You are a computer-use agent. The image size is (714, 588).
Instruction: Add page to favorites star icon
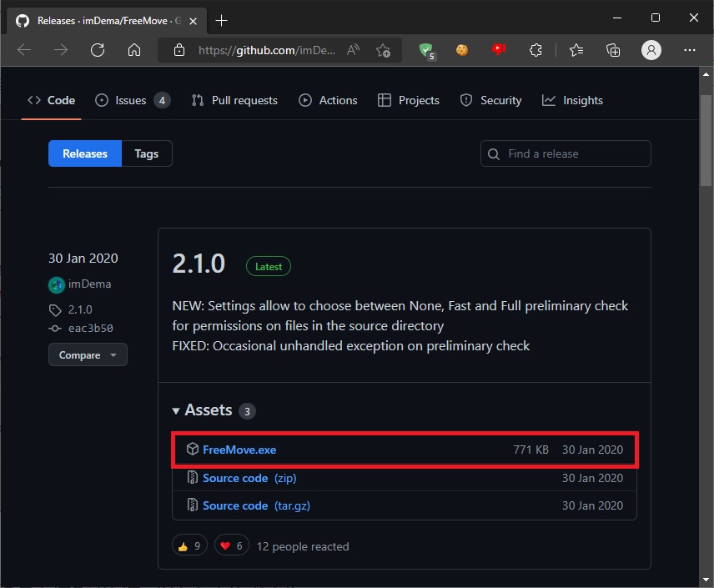383,50
